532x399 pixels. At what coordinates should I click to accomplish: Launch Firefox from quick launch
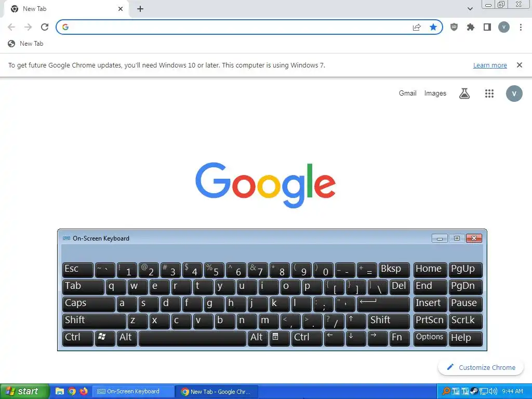tap(83, 391)
